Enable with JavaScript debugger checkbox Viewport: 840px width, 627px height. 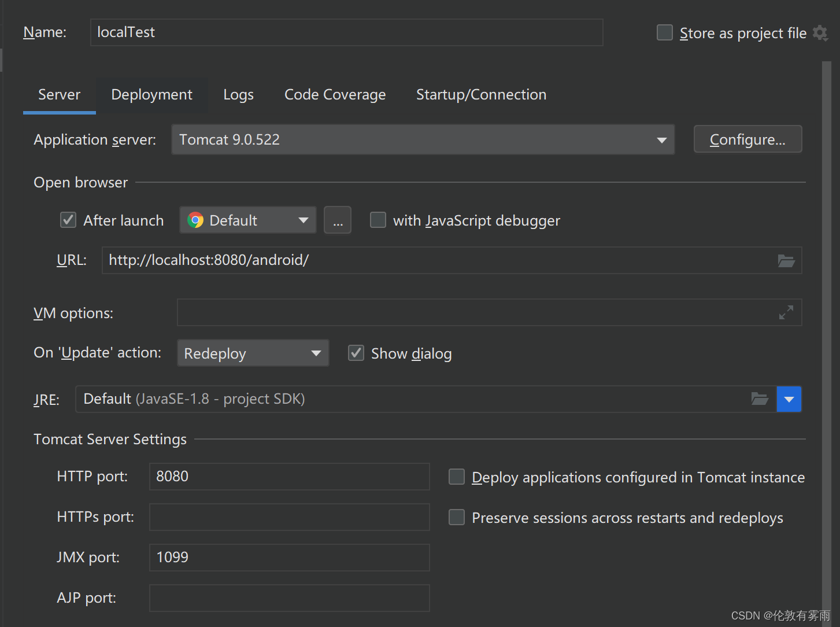pos(378,220)
